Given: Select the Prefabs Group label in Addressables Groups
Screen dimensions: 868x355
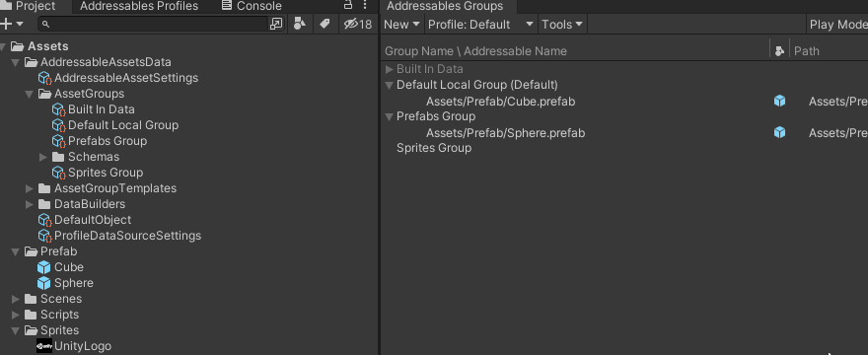Looking at the screenshot, I should click(x=436, y=116).
